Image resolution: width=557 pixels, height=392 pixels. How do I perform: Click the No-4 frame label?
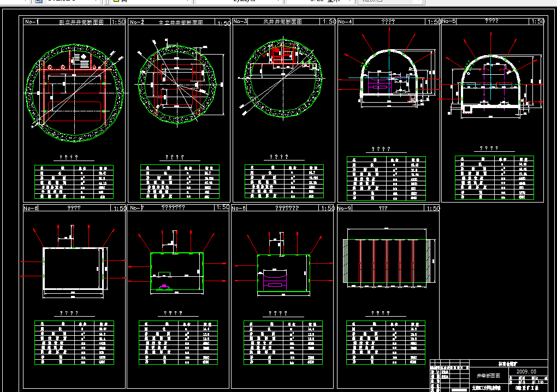pyautogui.click(x=345, y=22)
